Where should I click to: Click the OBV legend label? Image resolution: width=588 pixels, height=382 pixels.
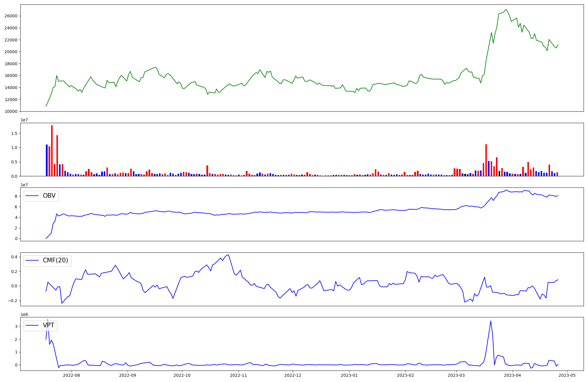coord(49,196)
